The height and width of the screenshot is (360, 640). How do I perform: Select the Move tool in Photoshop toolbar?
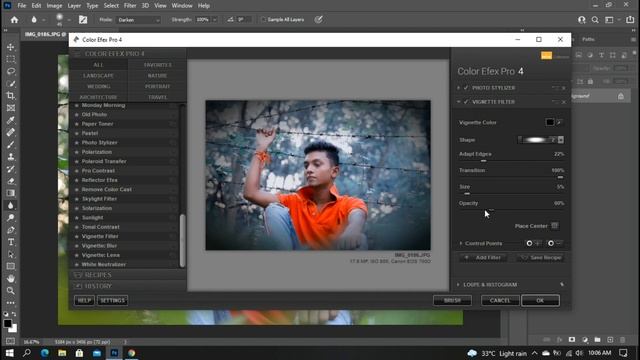[x=11, y=47]
